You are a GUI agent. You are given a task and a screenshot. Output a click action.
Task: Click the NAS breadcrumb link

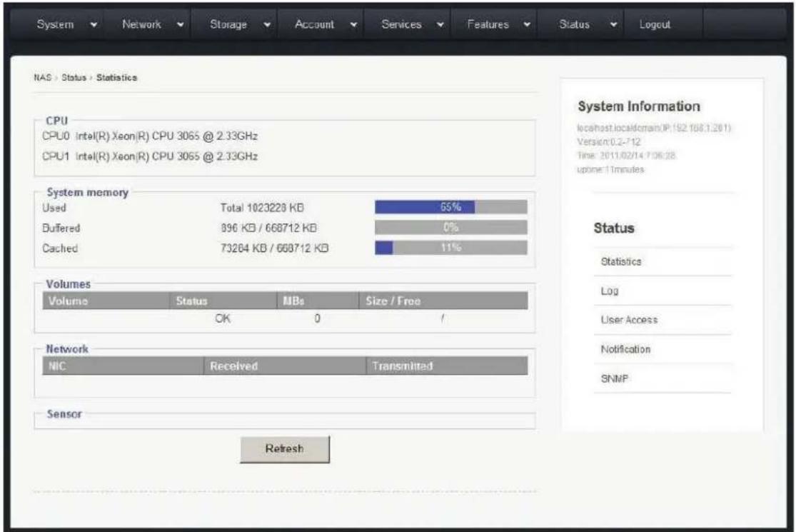coord(42,78)
